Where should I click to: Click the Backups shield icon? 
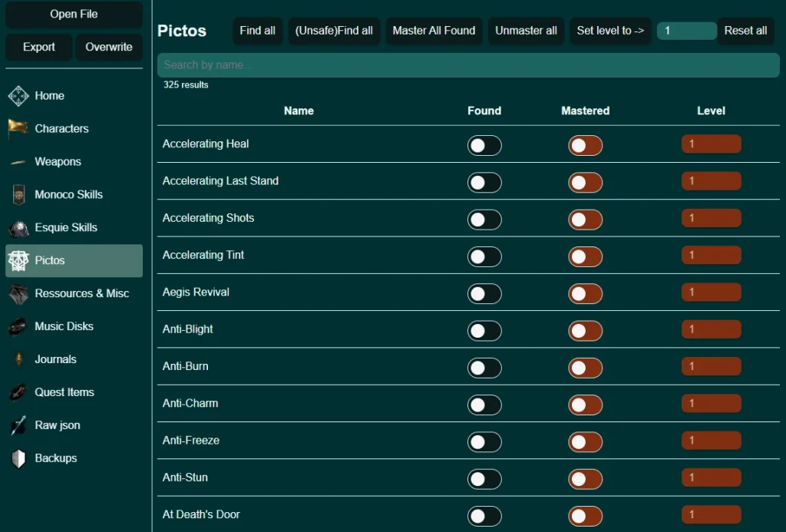pos(18,459)
